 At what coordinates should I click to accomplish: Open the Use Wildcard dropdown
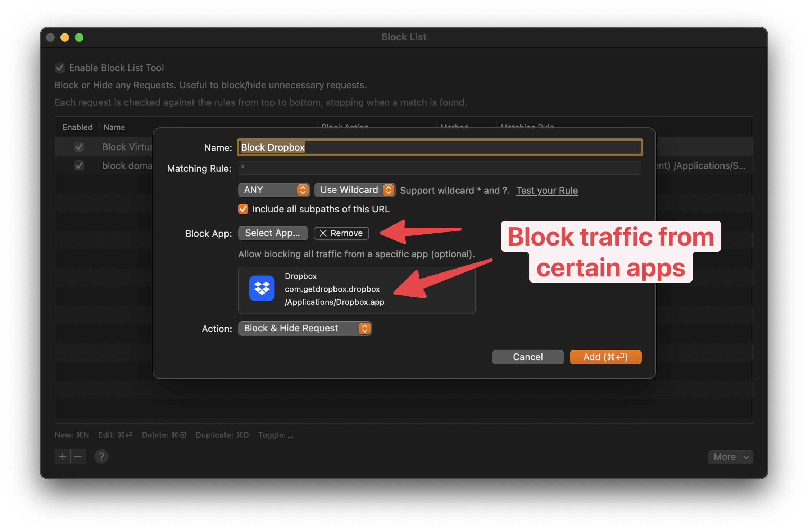pyautogui.click(x=355, y=190)
